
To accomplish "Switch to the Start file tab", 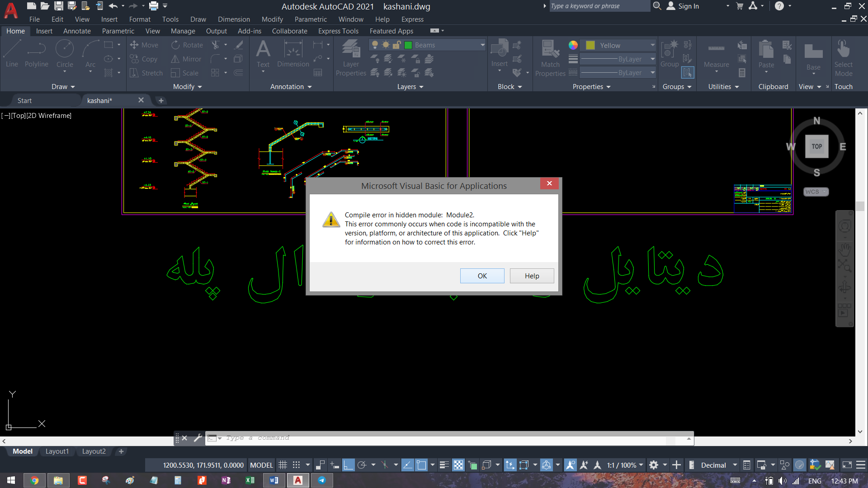I will (x=24, y=100).
